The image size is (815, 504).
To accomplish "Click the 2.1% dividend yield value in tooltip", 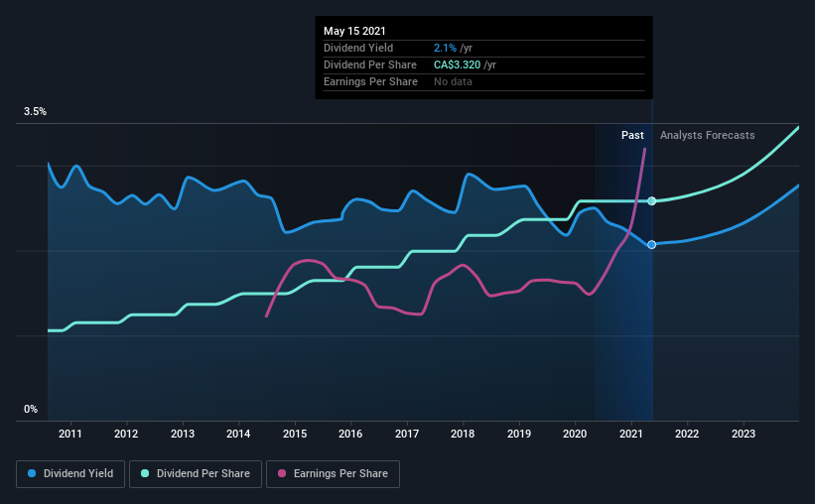I will point(445,48).
